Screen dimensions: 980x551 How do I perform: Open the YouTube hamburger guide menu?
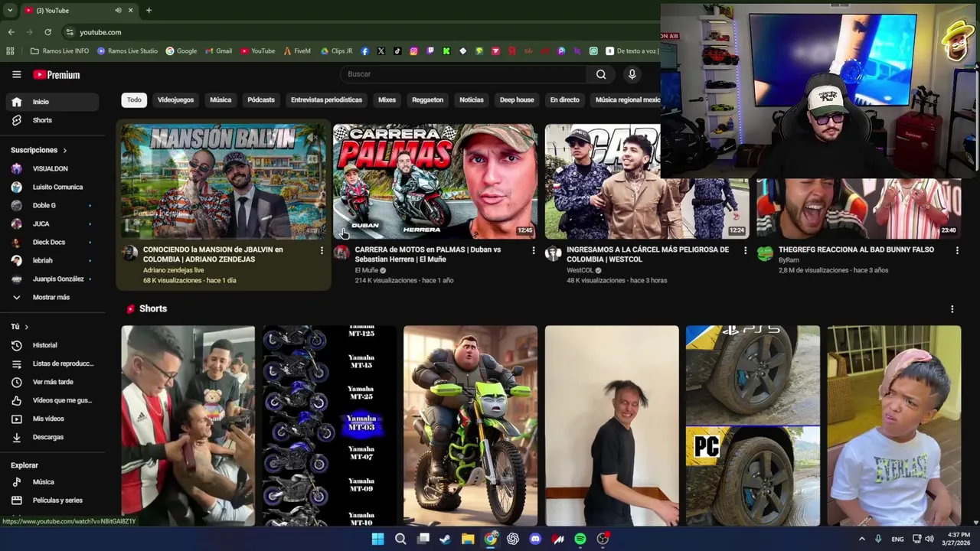(16, 74)
